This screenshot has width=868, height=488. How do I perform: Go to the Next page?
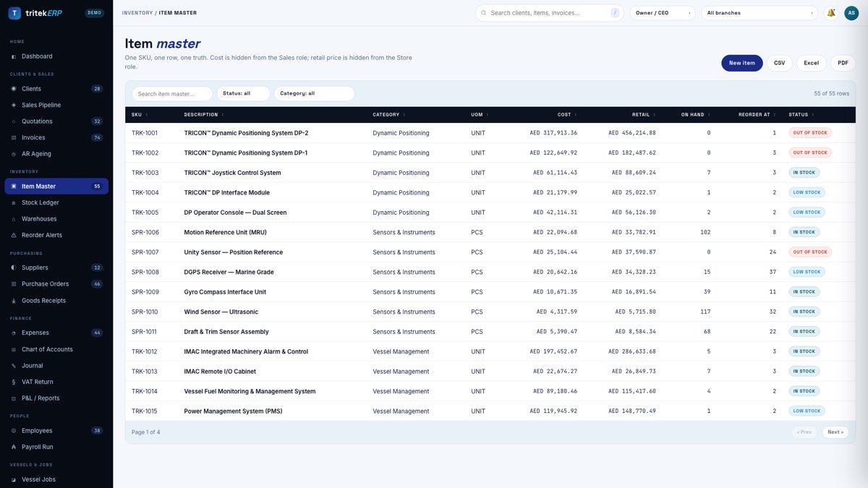click(x=835, y=432)
